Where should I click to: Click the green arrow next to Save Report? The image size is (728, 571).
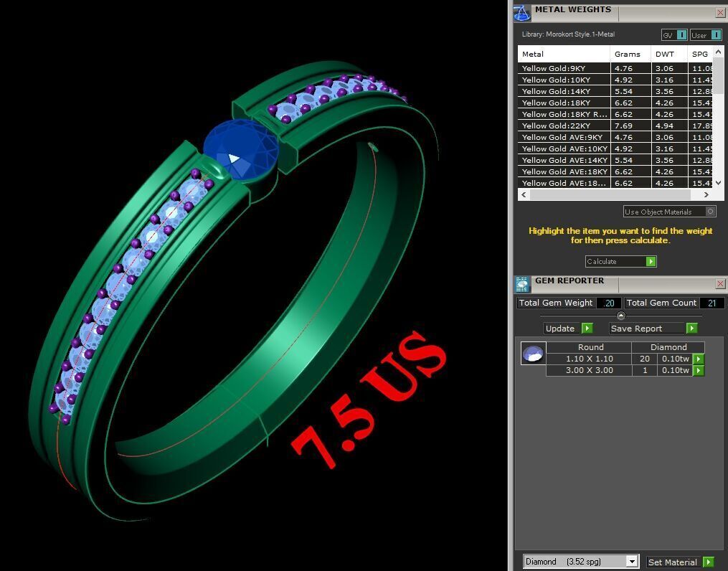(692, 329)
